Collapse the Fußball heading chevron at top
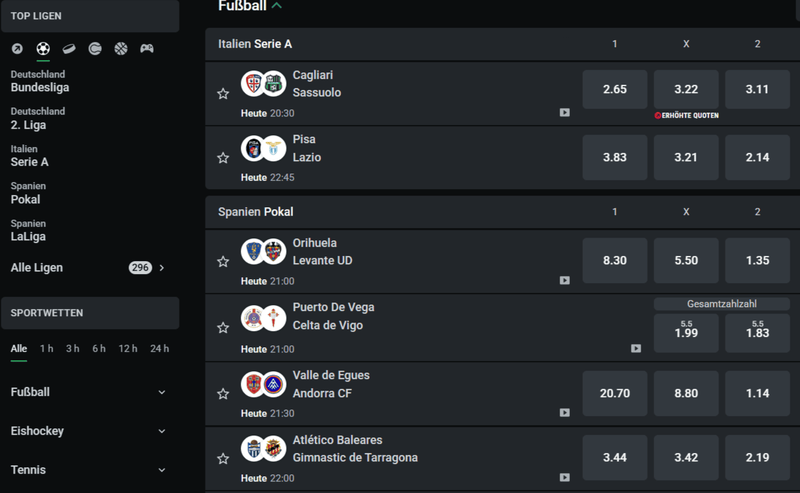The width and height of the screenshot is (800, 493). tap(277, 6)
